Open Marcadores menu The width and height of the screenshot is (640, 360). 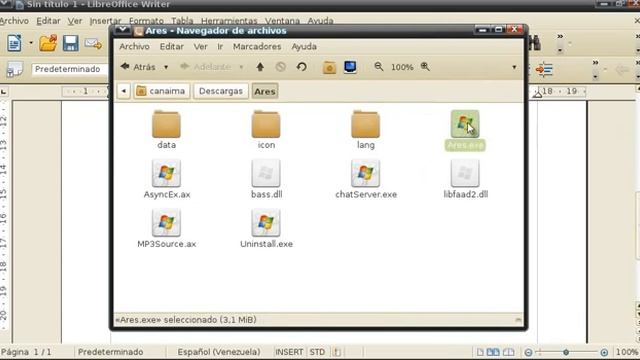point(257,47)
